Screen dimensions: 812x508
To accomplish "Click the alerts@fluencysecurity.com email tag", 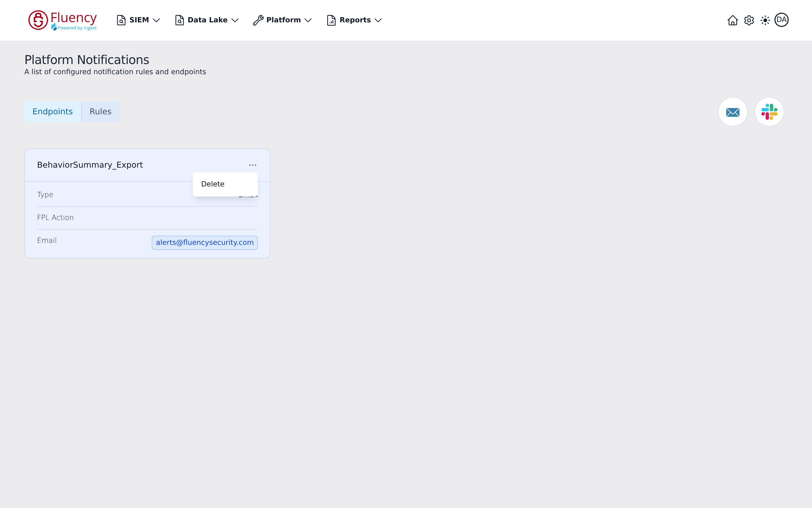I will (205, 243).
